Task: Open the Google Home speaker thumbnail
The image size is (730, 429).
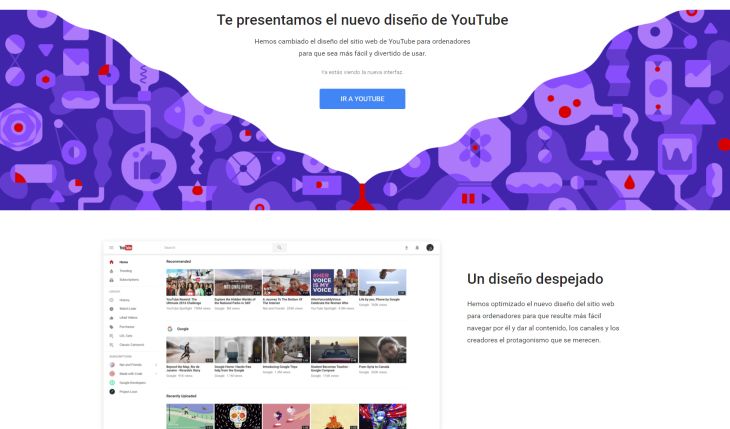Action: [238, 350]
